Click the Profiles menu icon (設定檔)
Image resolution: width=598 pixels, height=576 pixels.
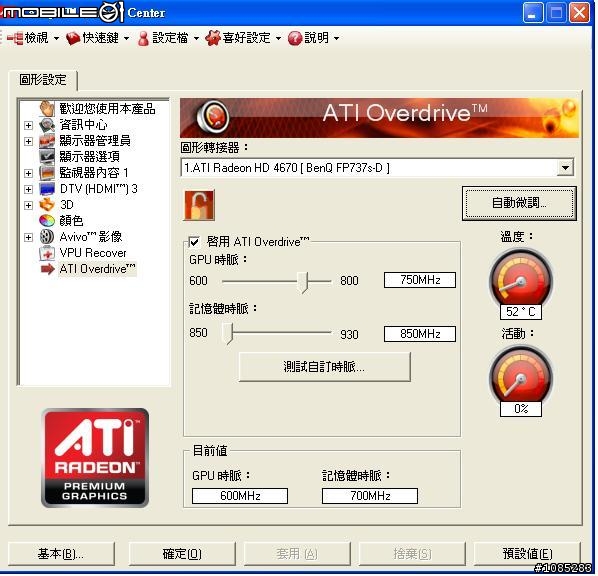click(143, 38)
